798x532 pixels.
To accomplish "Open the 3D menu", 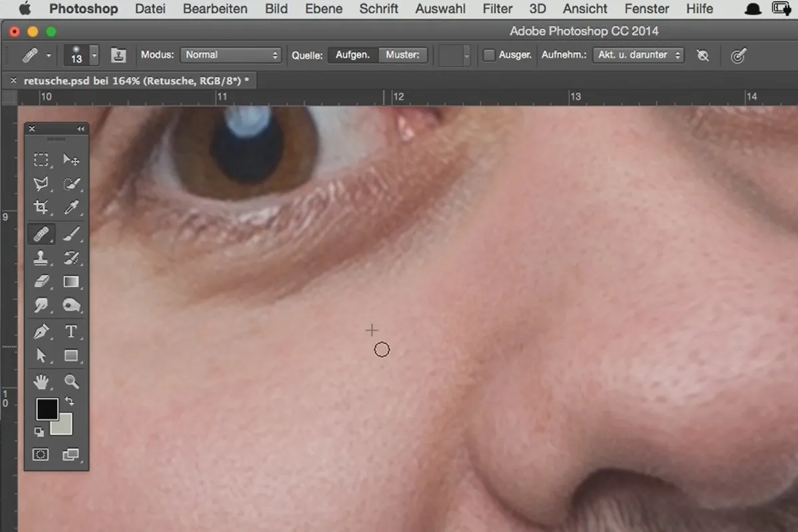I will click(537, 9).
